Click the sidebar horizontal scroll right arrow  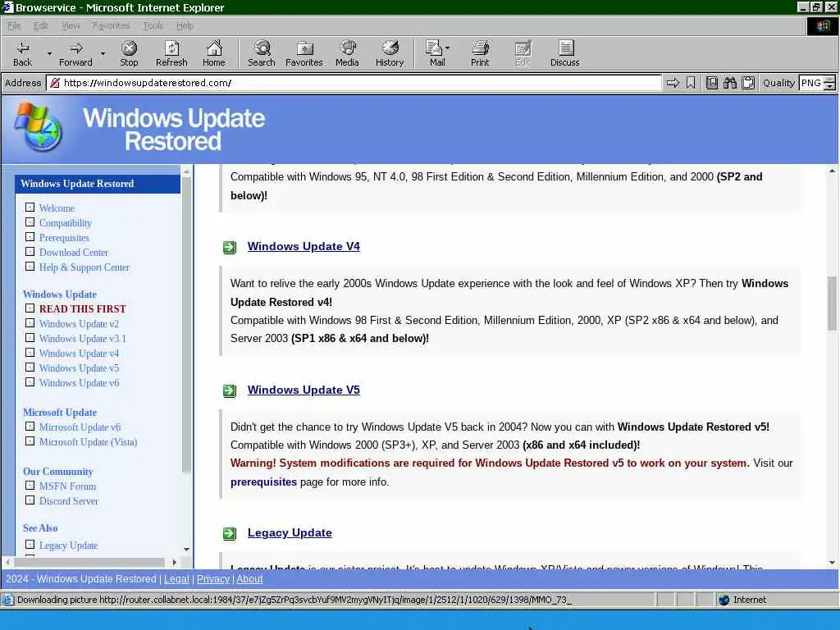coord(174,562)
